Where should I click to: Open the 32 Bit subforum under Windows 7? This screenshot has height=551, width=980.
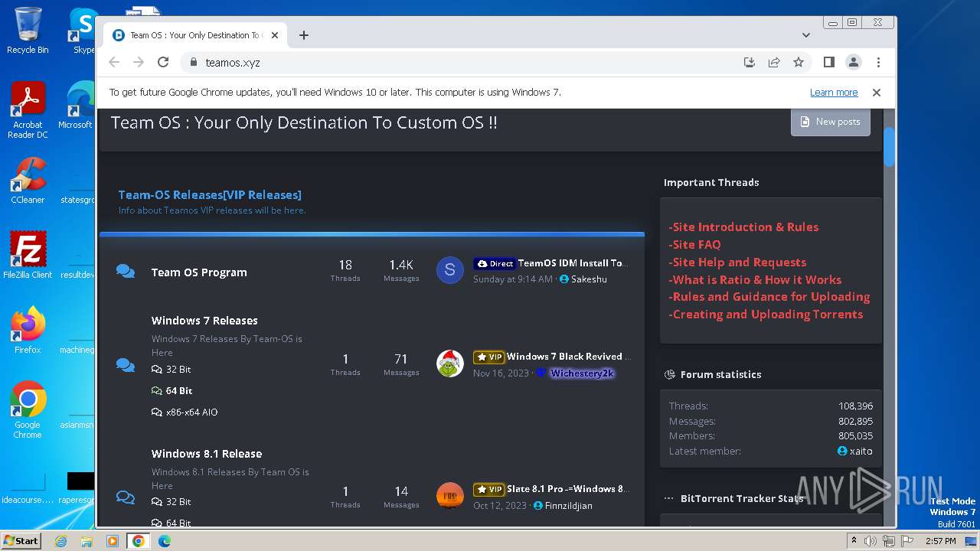point(178,369)
